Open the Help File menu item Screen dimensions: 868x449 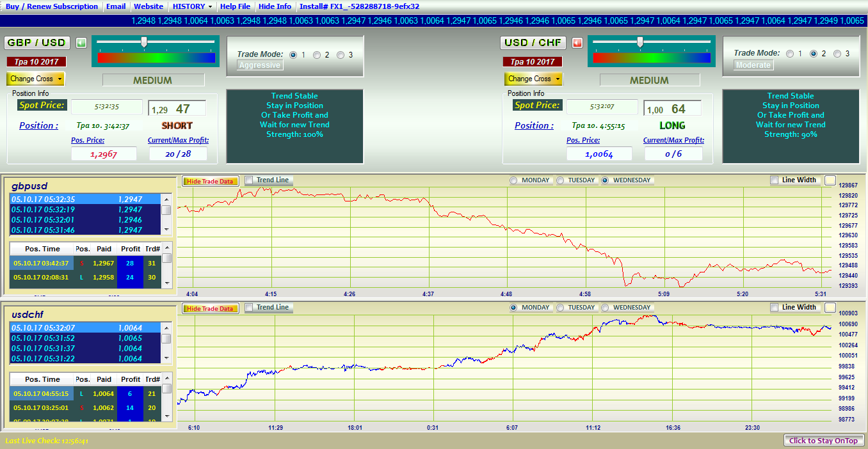click(235, 6)
